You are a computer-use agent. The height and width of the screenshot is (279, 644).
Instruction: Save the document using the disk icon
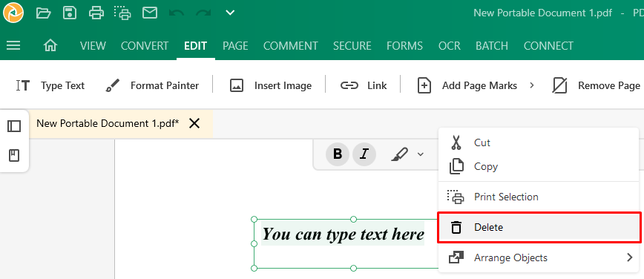(70, 13)
